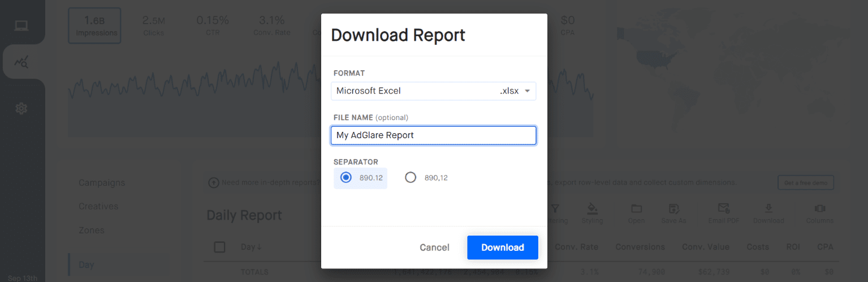
Task: Select the CTR metric card
Action: pyautogui.click(x=213, y=26)
